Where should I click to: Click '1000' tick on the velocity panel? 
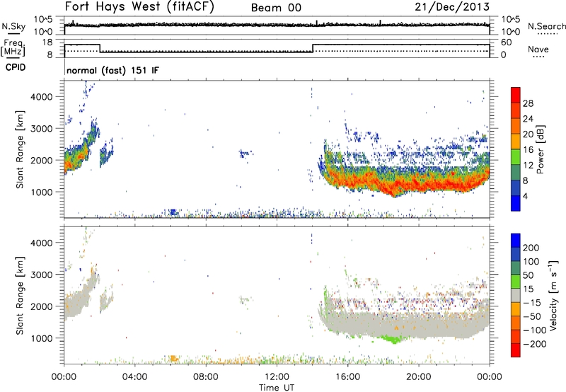[42, 338]
